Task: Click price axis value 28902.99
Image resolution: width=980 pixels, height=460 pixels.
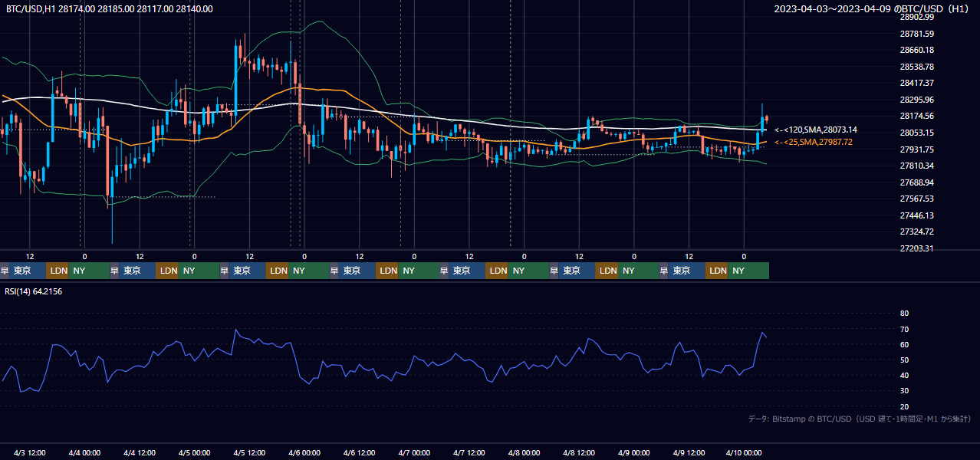Action: pyautogui.click(x=916, y=17)
